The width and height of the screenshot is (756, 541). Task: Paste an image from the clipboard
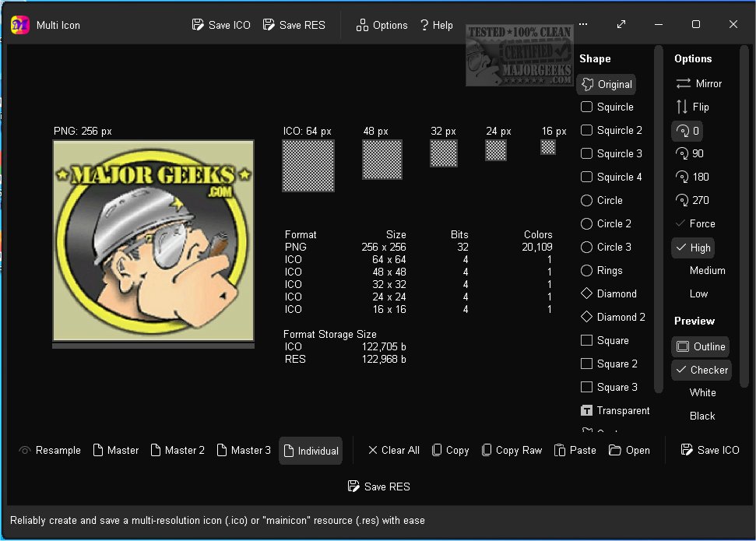(x=575, y=450)
